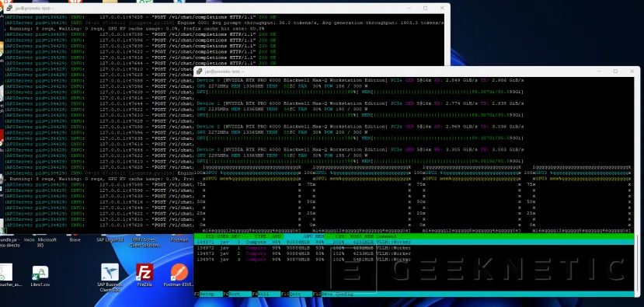644x307 pixels.
Task: Open the Brave desktop shortcut label
Action: (x=75, y=239)
